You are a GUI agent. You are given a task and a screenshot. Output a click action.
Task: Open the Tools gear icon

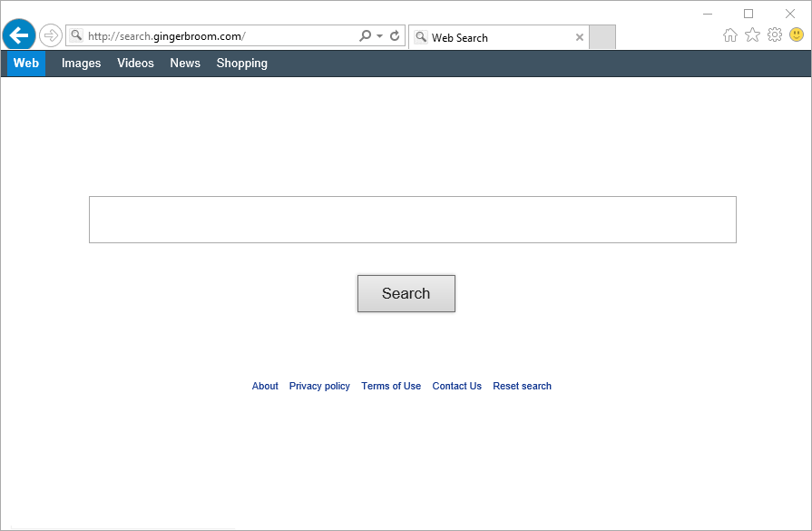point(775,34)
